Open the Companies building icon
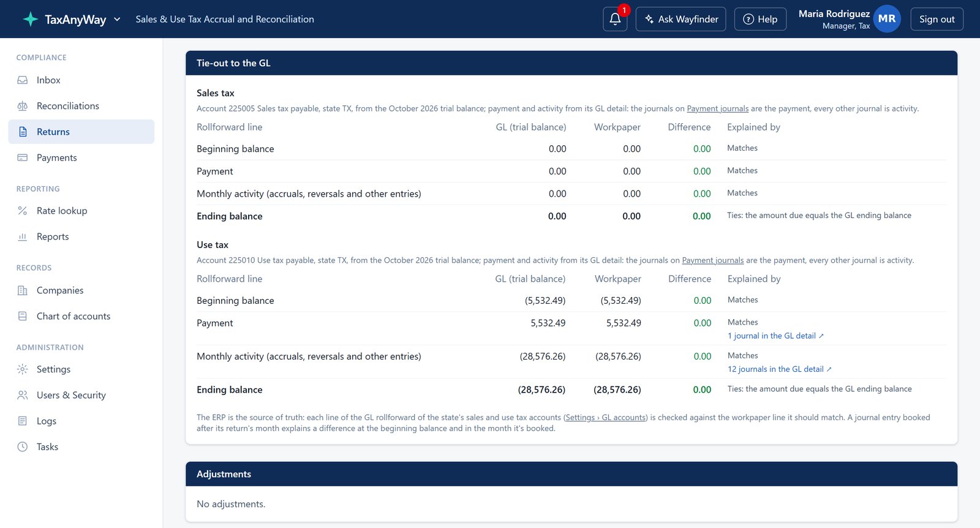This screenshot has width=980, height=528. tap(23, 290)
